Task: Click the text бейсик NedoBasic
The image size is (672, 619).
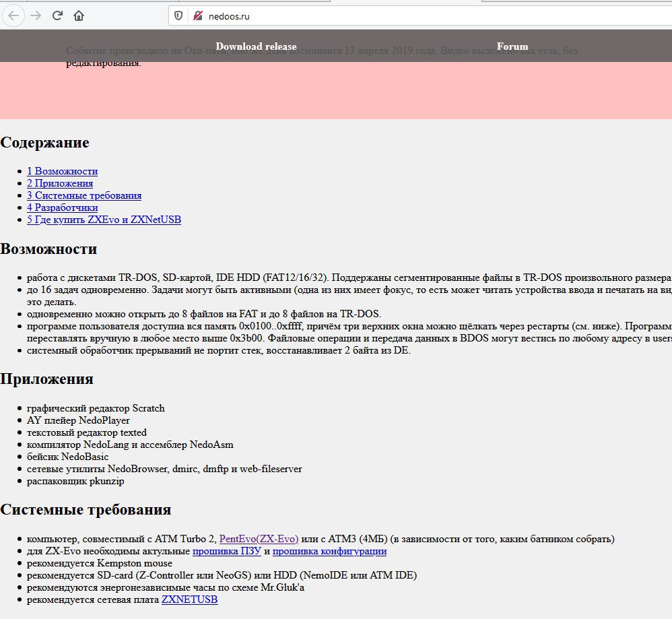Action: [68, 457]
